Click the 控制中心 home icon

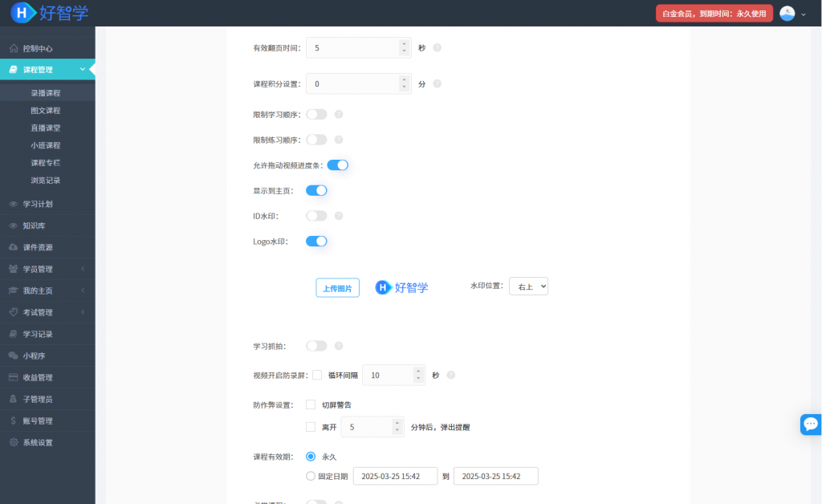[x=14, y=48]
